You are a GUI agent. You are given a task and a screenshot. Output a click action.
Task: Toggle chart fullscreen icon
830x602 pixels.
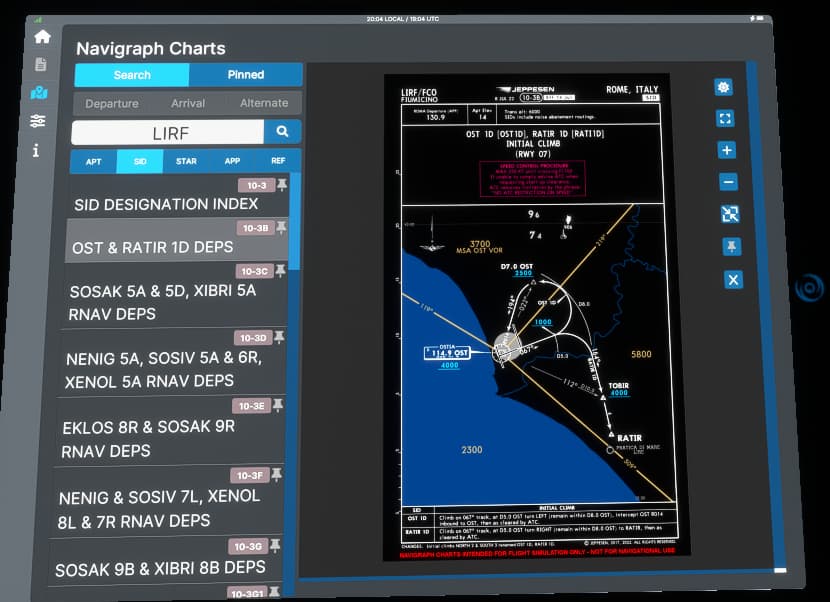pos(725,118)
